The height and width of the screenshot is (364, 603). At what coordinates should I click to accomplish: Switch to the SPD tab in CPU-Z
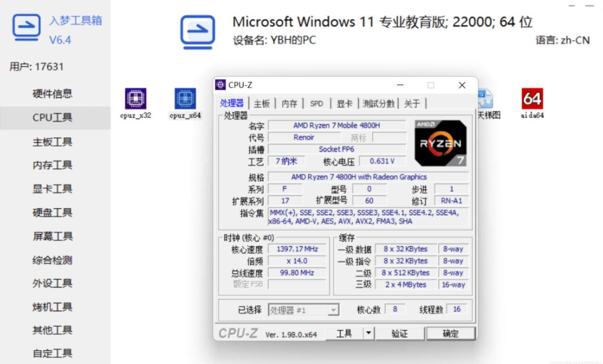(316, 104)
